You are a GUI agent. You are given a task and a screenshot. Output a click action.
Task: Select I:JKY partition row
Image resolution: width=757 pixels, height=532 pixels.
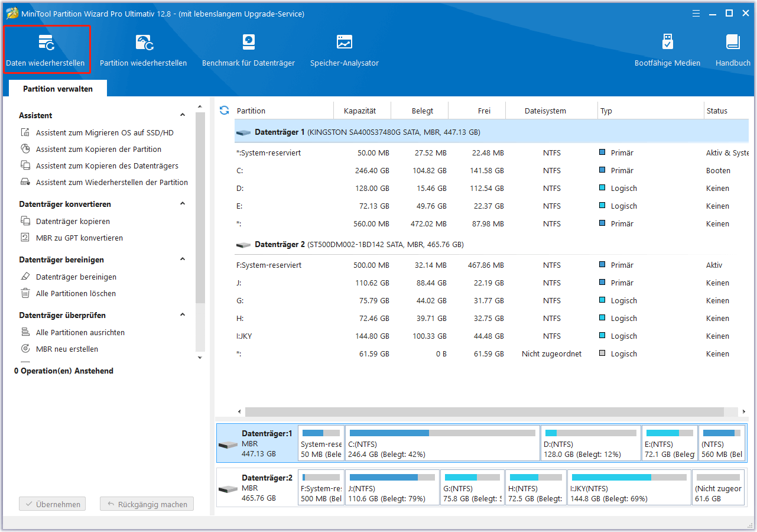click(491, 336)
